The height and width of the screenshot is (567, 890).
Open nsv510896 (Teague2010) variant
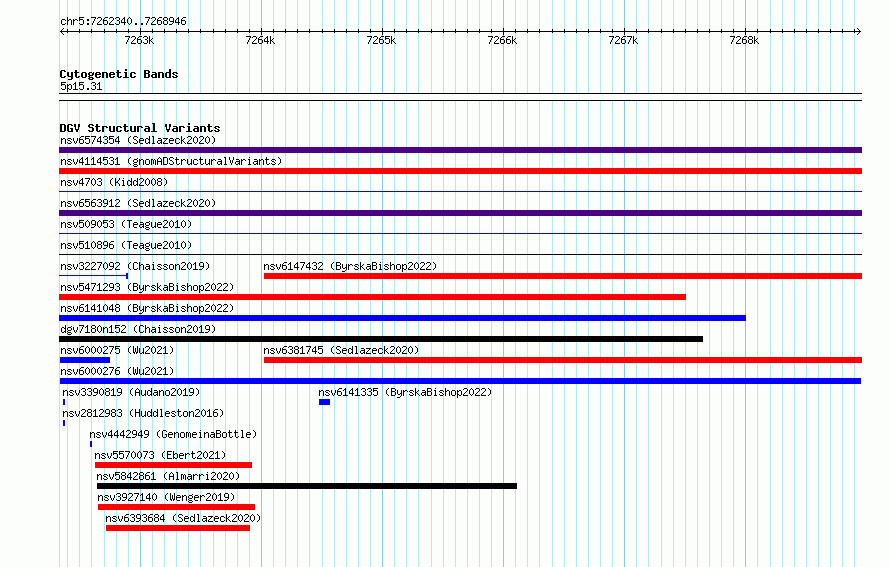(x=126, y=245)
